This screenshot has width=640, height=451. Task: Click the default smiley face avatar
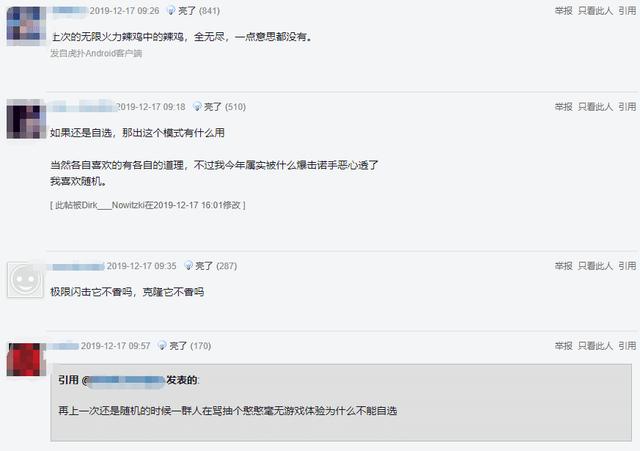(x=25, y=280)
